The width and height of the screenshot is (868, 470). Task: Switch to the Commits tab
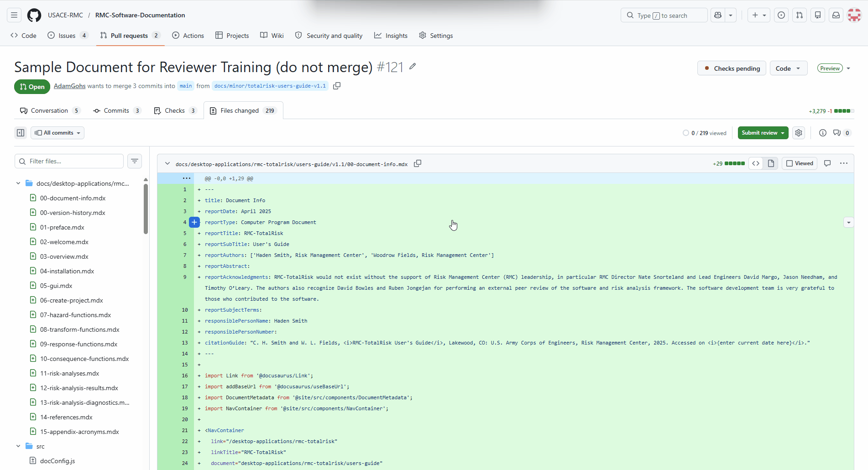click(117, 110)
